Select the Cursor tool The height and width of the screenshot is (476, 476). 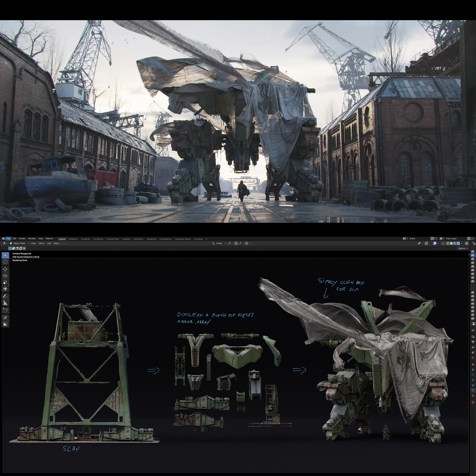click(x=5, y=262)
